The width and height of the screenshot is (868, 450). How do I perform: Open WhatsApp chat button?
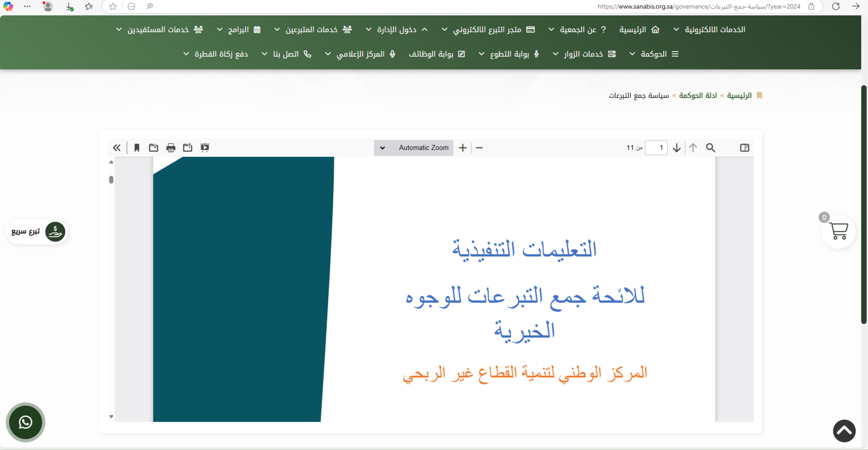tap(26, 422)
